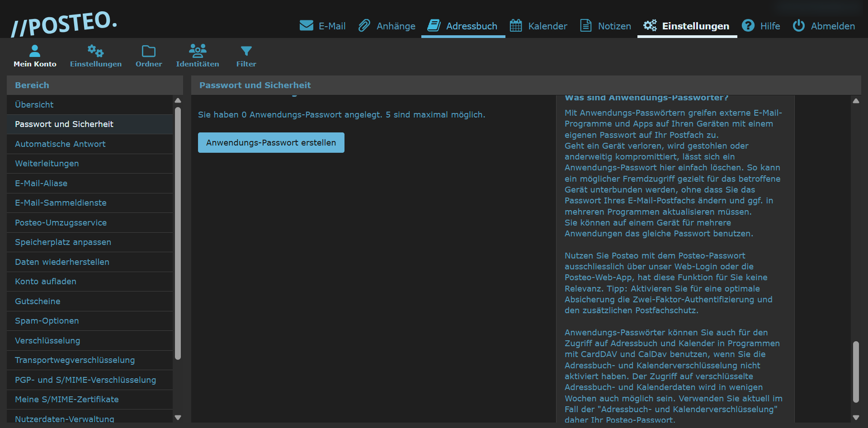Open Anhänge via the paperclip icon
This screenshot has width=868, height=428.
click(x=364, y=26)
